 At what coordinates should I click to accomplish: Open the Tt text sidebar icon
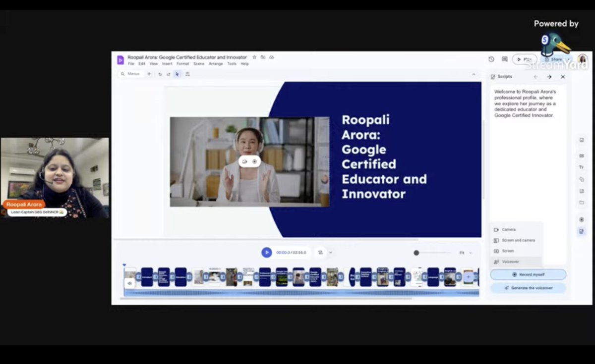tap(582, 167)
